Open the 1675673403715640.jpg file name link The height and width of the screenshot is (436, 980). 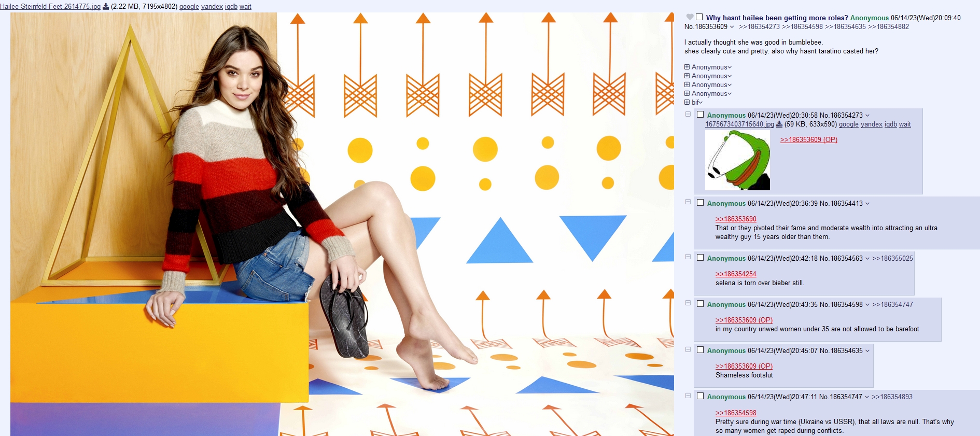click(739, 124)
